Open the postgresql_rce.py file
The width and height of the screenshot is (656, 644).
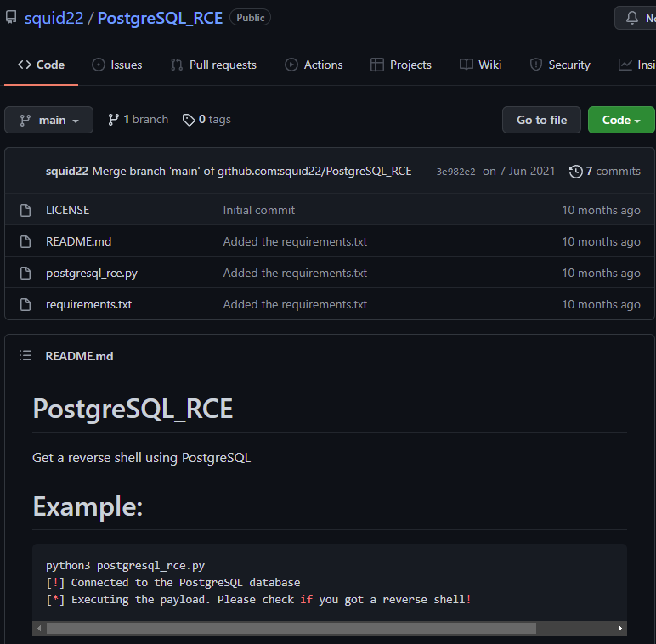[x=92, y=273]
